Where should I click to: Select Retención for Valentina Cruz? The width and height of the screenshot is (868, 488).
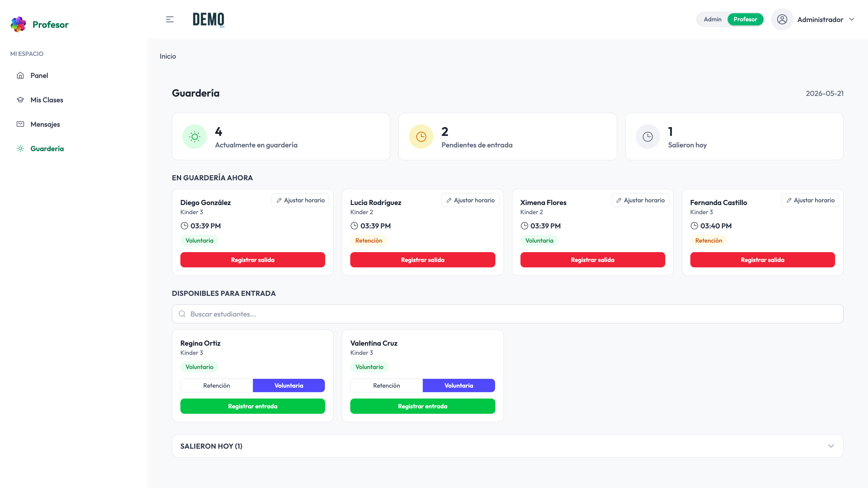point(387,385)
